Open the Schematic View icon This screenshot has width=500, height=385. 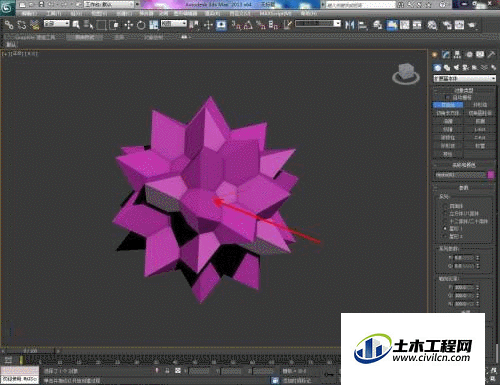(x=417, y=25)
